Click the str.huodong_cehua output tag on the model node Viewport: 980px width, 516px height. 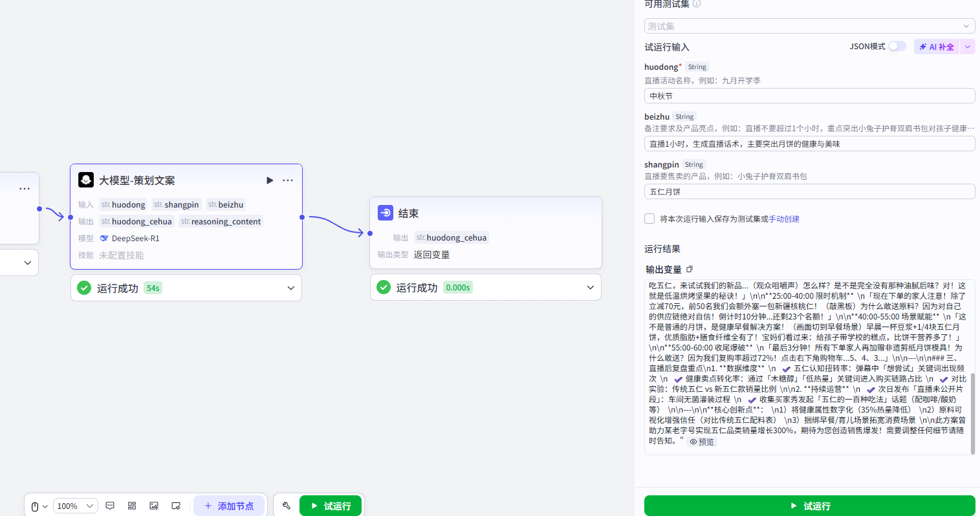[x=136, y=221]
